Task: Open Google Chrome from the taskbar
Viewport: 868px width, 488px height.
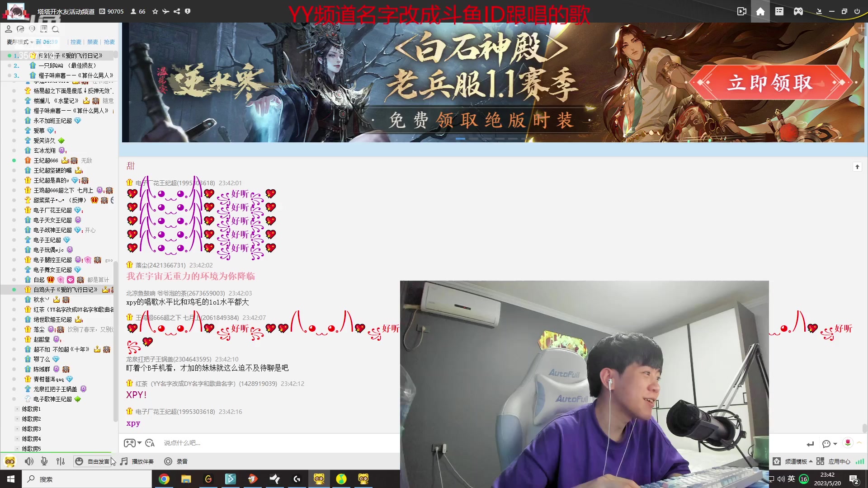Action: [164, 479]
